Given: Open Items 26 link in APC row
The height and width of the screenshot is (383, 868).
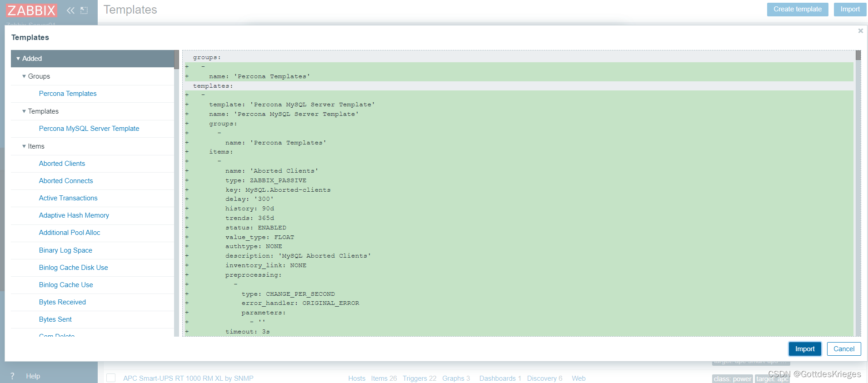Looking at the screenshot, I should (x=384, y=378).
